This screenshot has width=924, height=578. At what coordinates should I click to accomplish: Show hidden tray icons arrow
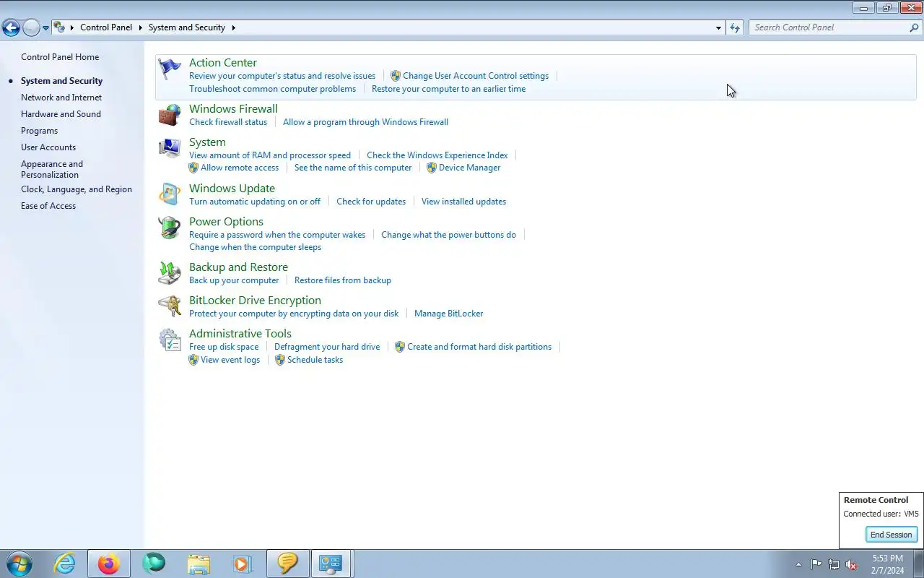pos(798,564)
